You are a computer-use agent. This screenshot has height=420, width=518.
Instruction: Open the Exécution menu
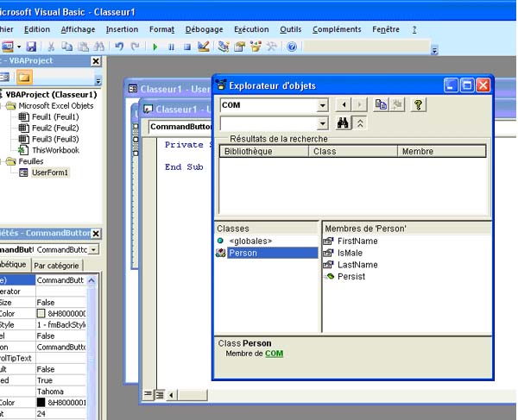251,29
